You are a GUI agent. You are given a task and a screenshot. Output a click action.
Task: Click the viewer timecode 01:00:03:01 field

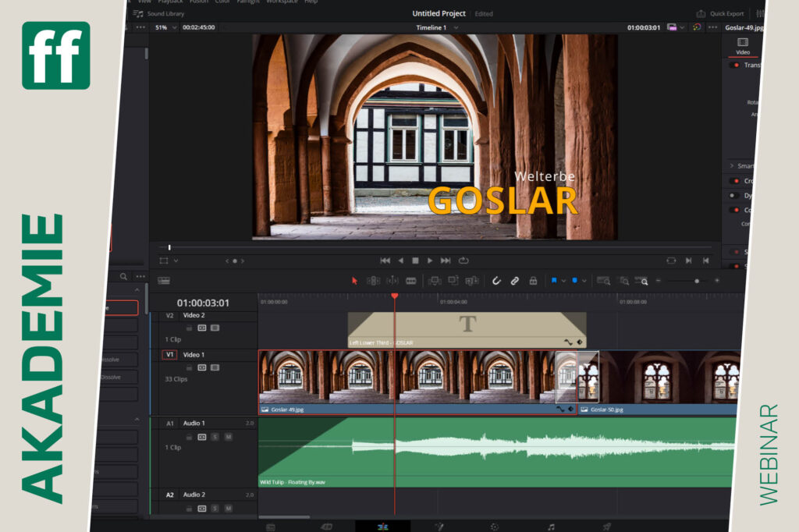point(644,27)
